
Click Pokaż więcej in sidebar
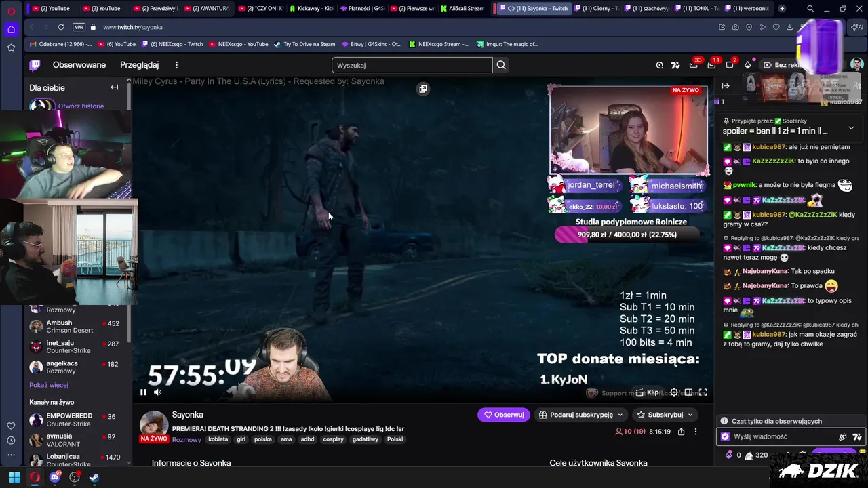tap(49, 385)
